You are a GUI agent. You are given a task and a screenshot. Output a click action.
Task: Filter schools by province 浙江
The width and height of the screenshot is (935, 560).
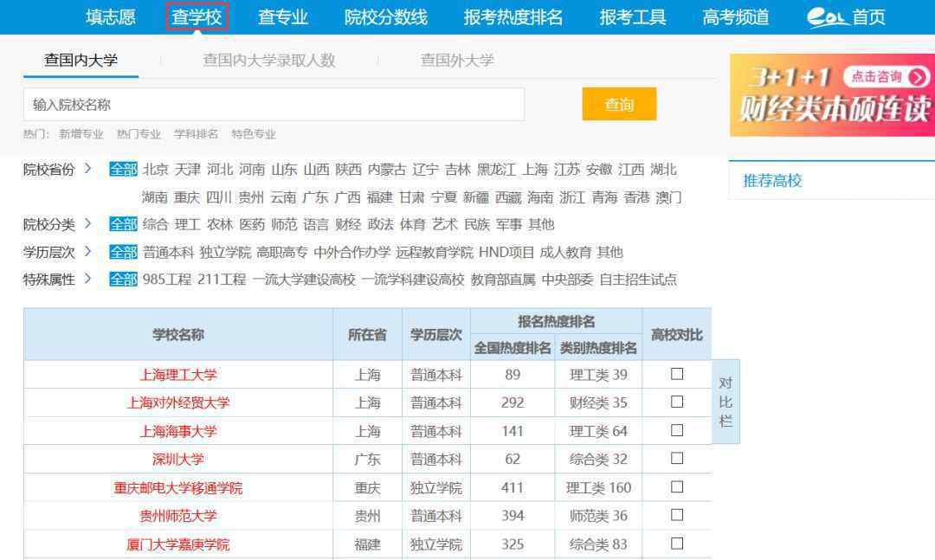(x=572, y=197)
